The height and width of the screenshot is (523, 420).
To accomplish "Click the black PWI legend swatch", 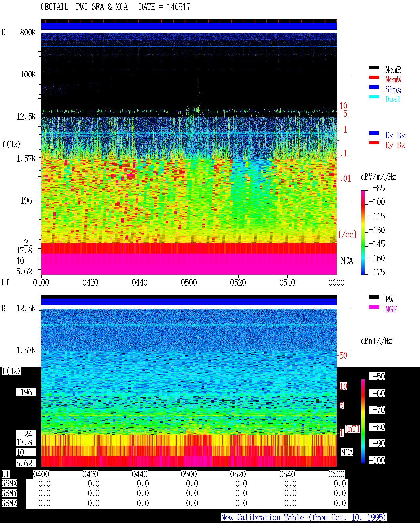I will (x=374, y=297).
